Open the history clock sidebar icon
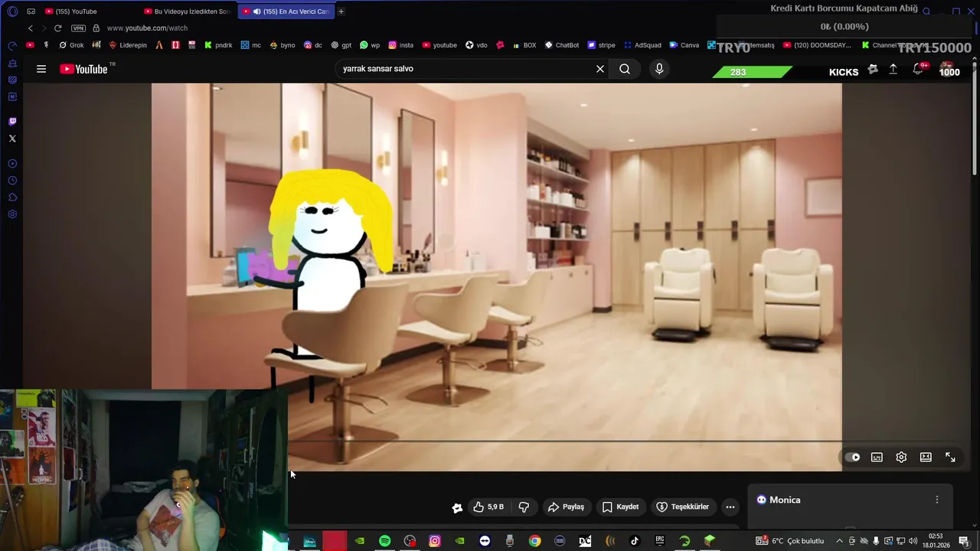The width and height of the screenshot is (980, 551). click(12, 181)
